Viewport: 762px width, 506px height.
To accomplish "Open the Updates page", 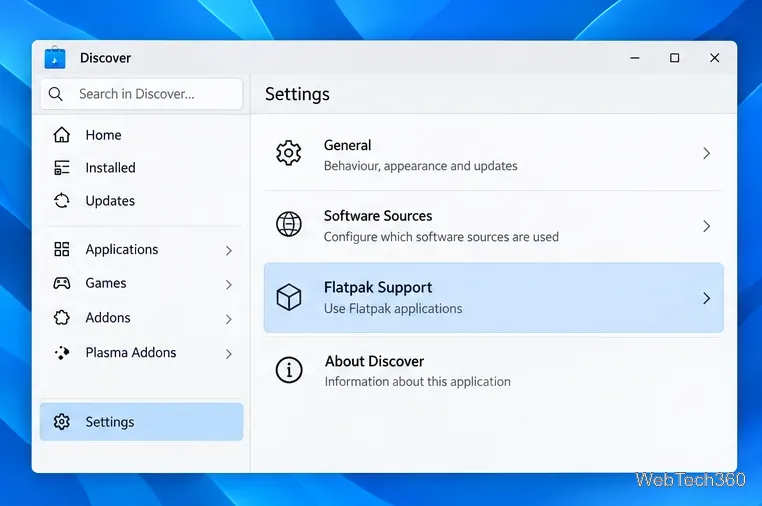I will (141, 201).
